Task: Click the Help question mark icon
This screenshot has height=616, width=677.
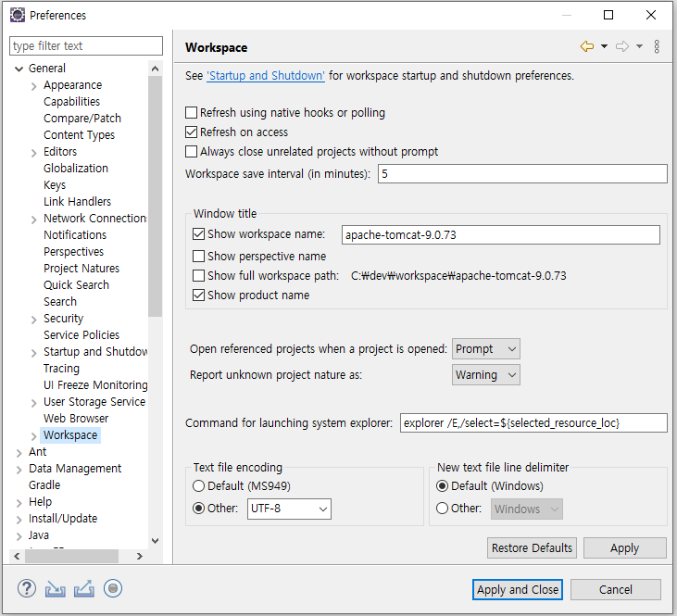Action: click(x=27, y=588)
